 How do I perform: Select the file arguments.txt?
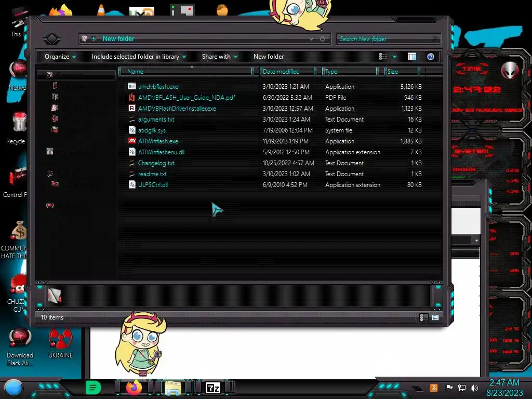point(156,119)
